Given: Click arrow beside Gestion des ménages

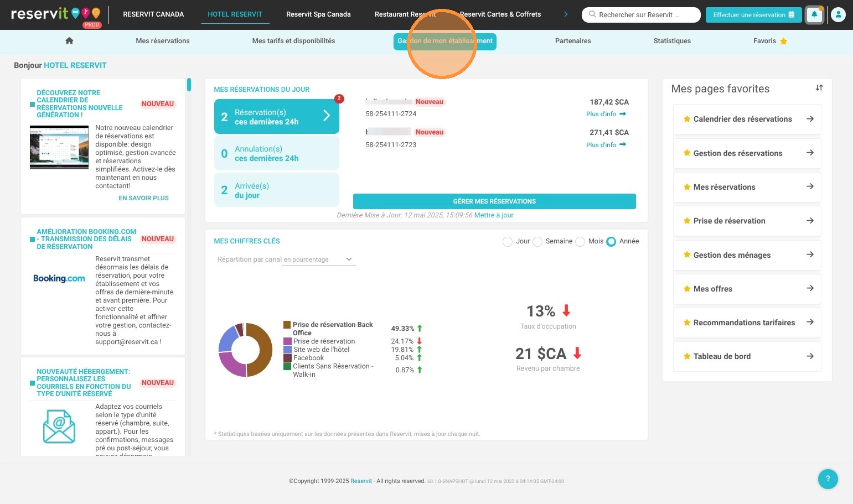Looking at the screenshot, I should coord(810,254).
